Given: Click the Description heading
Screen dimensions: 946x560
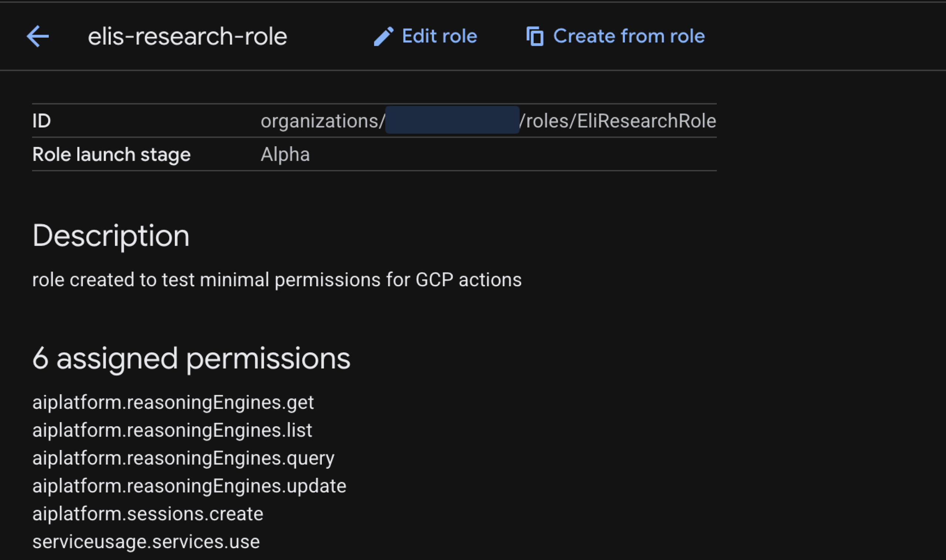Looking at the screenshot, I should (x=110, y=236).
